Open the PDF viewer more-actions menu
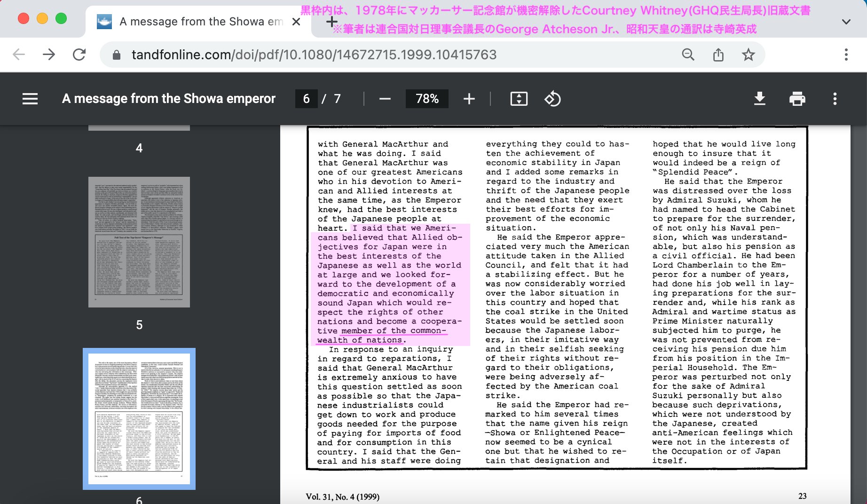 coord(835,99)
